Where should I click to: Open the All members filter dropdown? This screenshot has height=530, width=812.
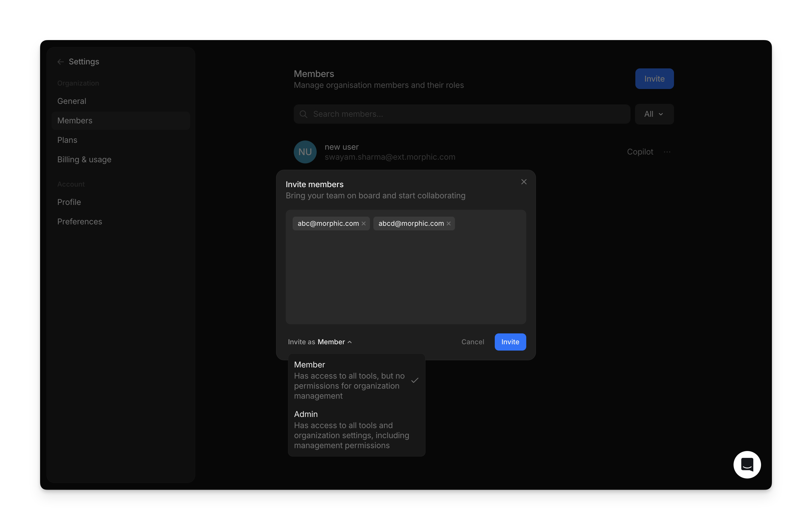[x=654, y=114]
